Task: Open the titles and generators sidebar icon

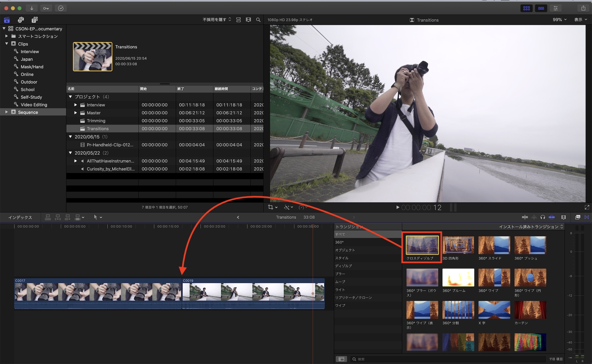Action: 35,20
